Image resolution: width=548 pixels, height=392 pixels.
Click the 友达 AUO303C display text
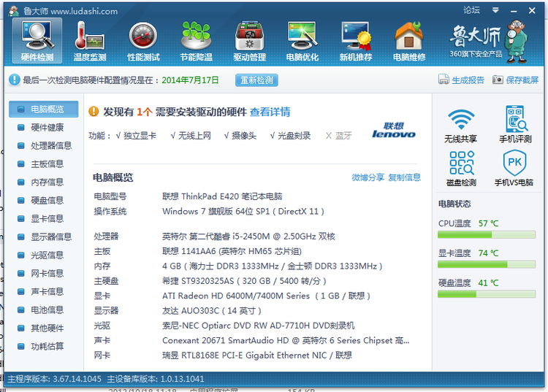click(x=212, y=311)
